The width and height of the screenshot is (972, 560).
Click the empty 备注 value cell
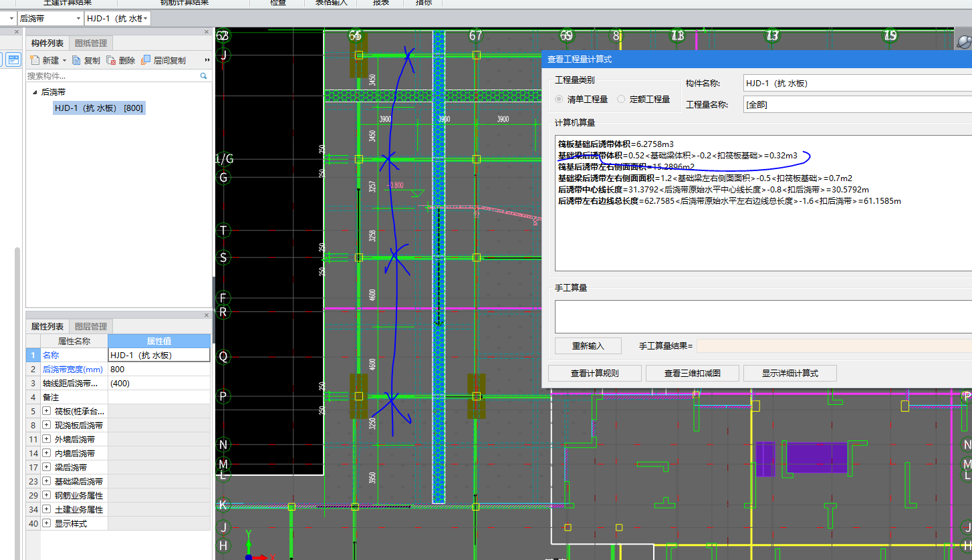pyautogui.click(x=159, y=398)
